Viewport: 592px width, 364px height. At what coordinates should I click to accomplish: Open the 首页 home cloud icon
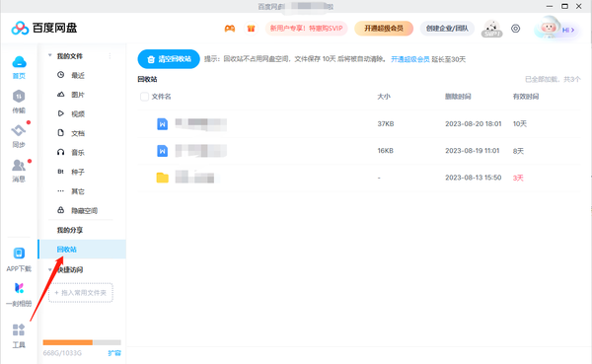[x=19, y=62]
